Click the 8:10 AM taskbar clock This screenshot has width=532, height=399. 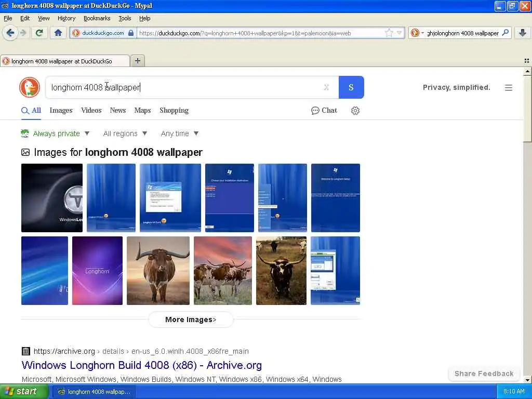point(514,392)
